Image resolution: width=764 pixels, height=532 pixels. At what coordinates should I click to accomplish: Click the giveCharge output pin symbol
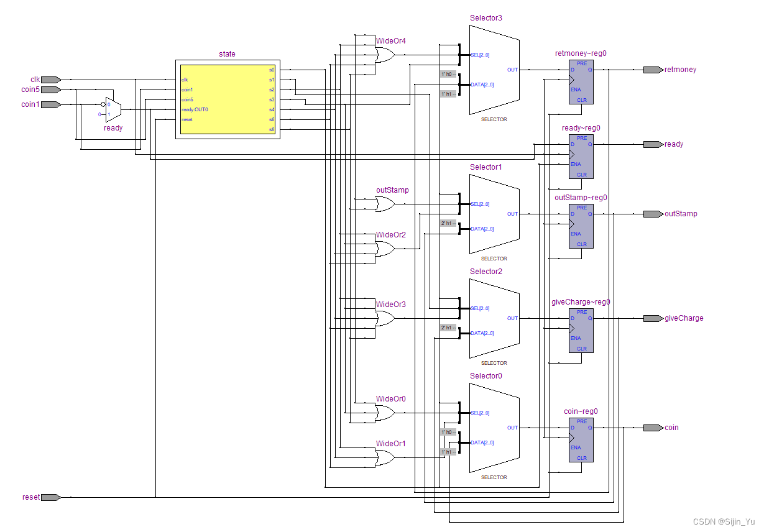pos(653,318)
